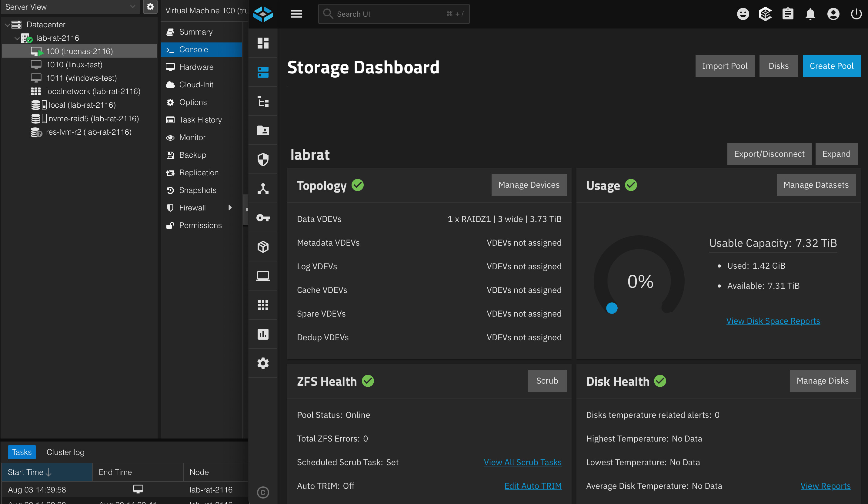The image size is (868, 504).
Task: Open the Datasets tree icon in sidebar
Action: 263,101
